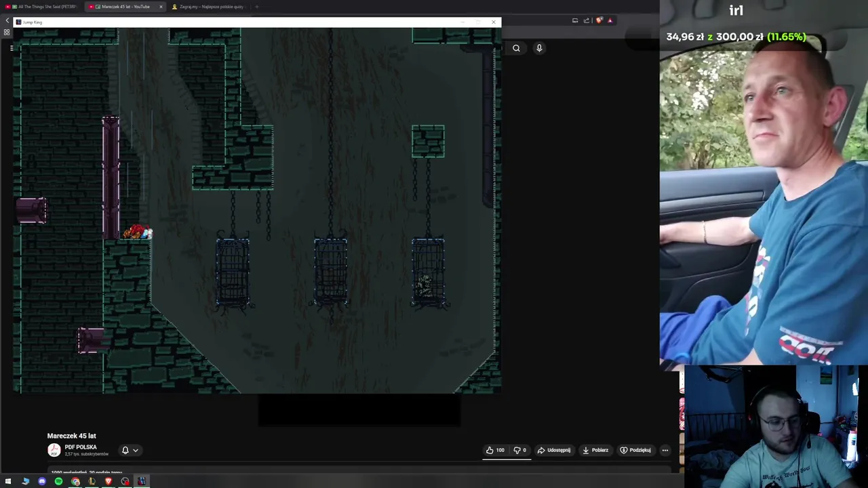This screenshot has height=488, width=868.
Task: Open Discord from the taskbar
Action: click(x=42, y=481)
